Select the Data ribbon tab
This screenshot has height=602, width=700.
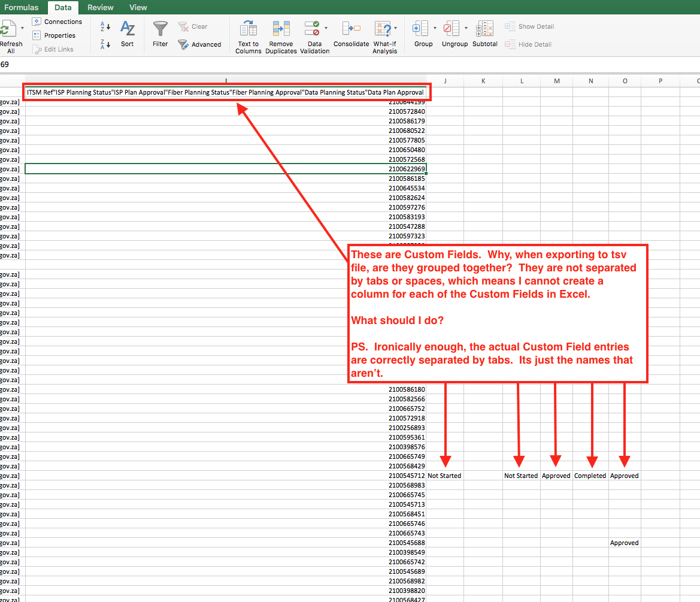tap(63, 7)
